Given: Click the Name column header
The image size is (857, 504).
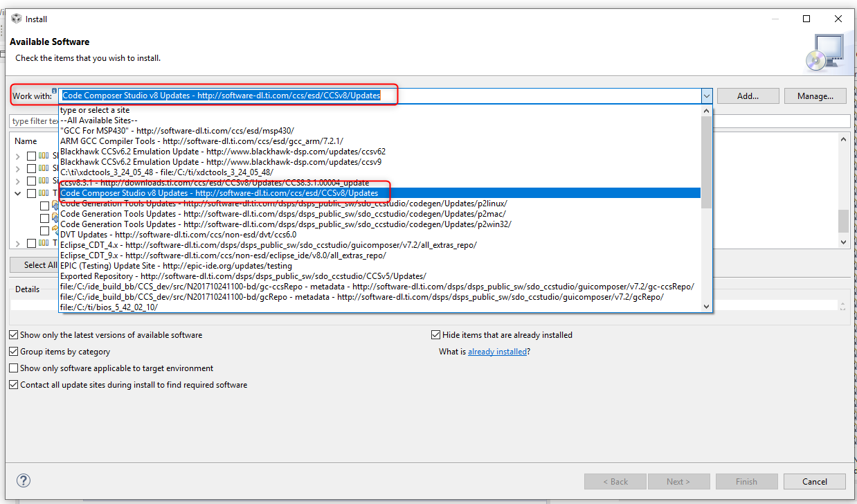Looking at the screenshot, I should coord(26,141).
